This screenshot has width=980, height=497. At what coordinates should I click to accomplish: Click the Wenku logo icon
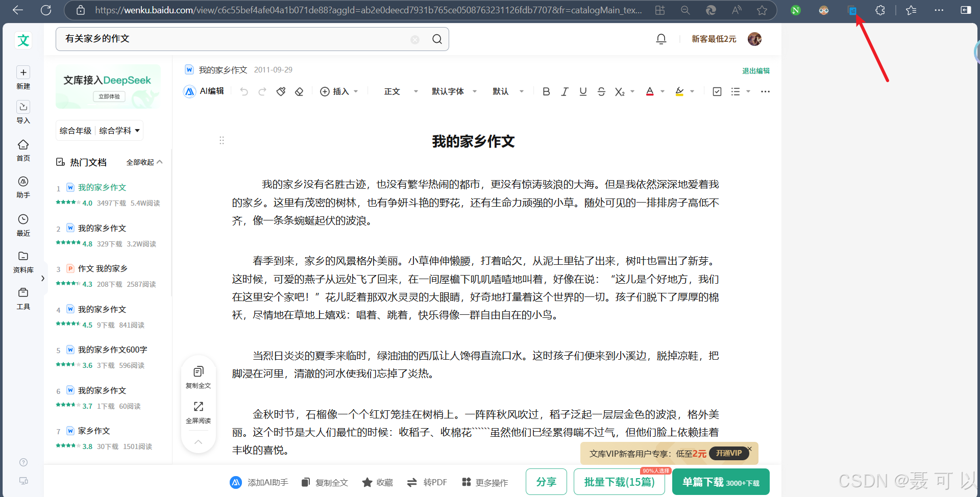[23, 40]
